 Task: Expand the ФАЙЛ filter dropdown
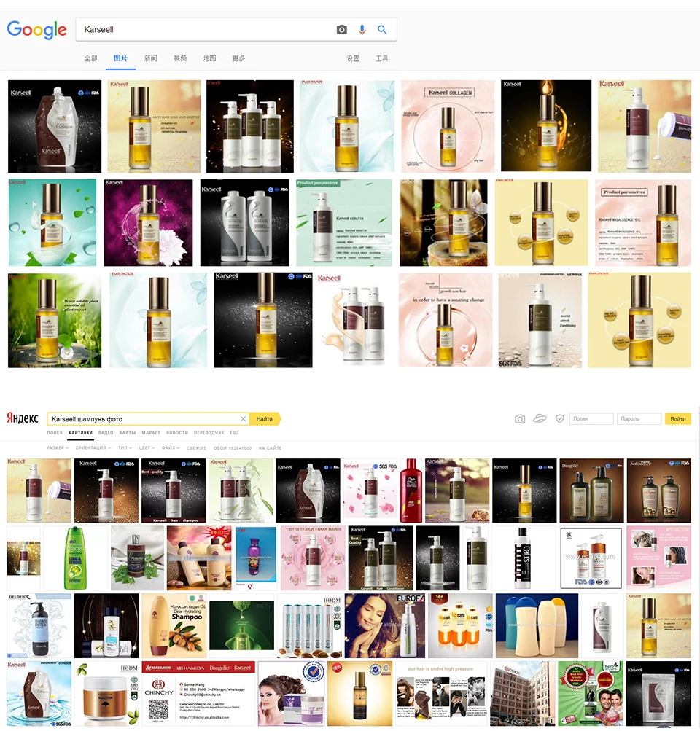pos(171,448)
